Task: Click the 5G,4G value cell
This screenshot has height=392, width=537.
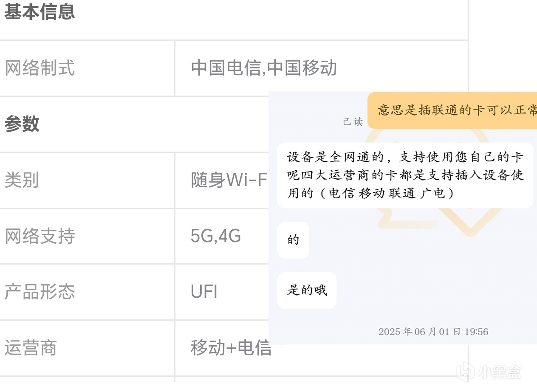Action: (x=216, y=236)
